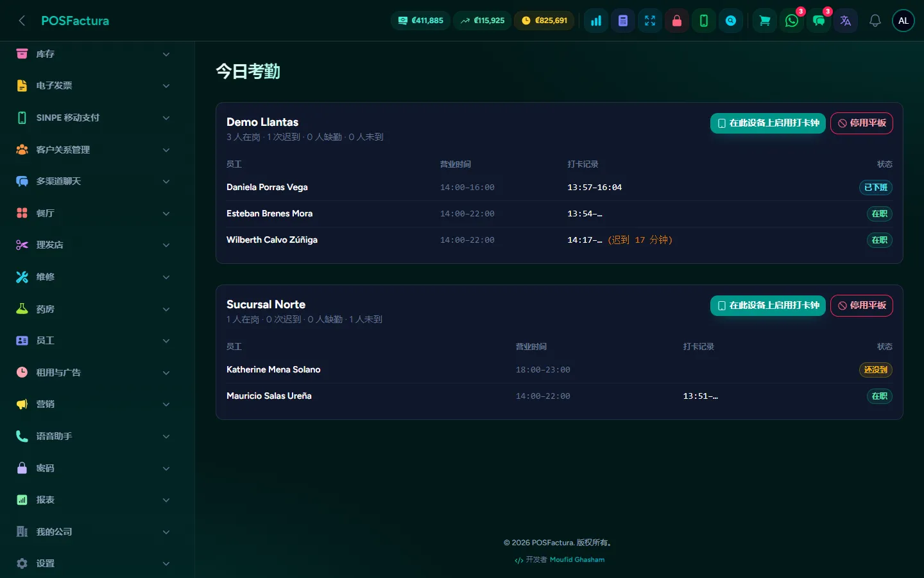
Task: Click the ₡411,885 cash pill
Action: pos(421,21)
